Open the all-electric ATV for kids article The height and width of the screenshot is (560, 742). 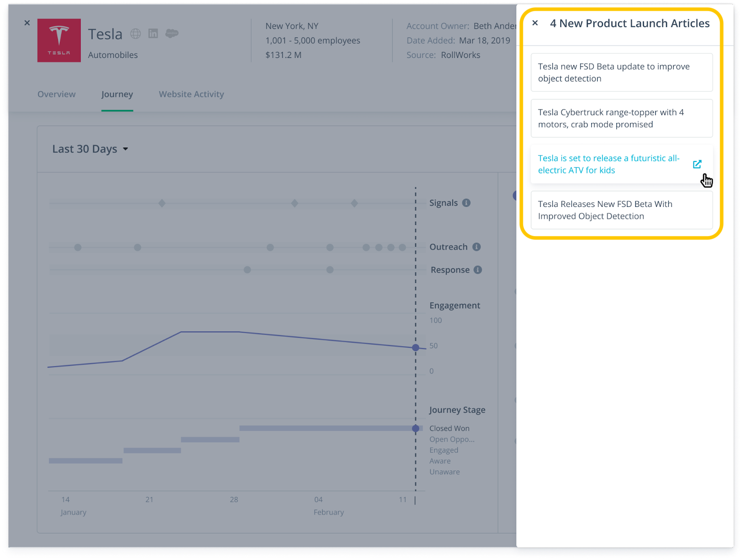point(608,164)
